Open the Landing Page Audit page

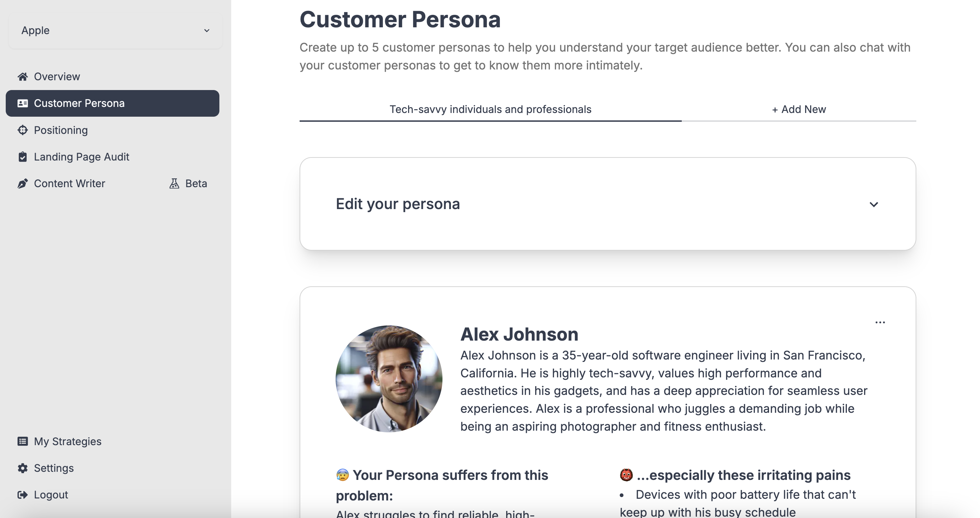click(x=82, y=157)
